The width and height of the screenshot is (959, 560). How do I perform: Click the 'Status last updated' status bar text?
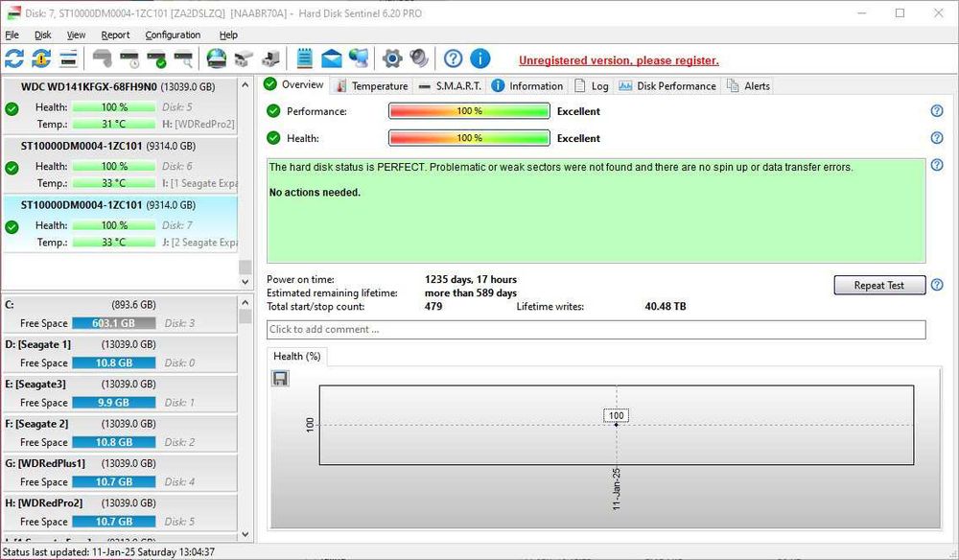(109, 551)
